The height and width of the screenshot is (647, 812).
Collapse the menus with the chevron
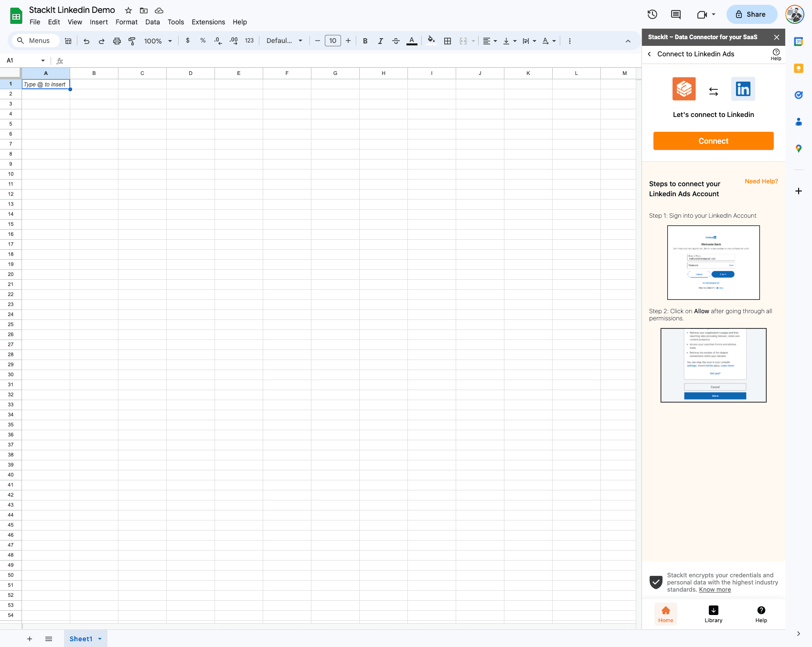628,41
